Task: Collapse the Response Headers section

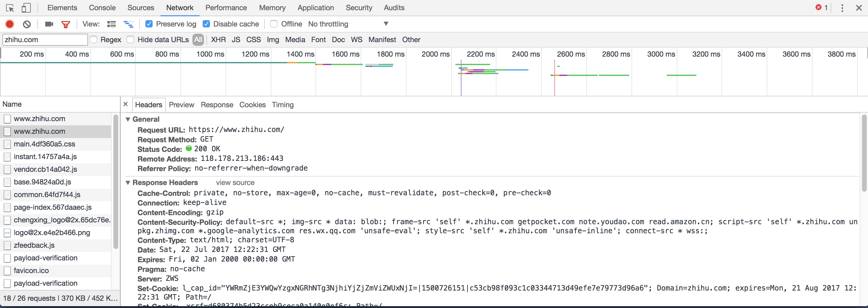Action: point(128,182)
